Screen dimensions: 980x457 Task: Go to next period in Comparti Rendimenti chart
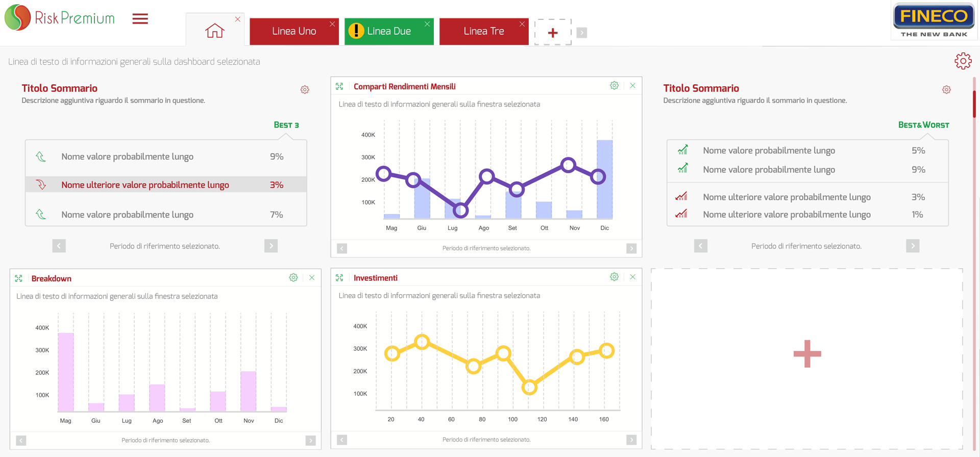click(631, 249)
